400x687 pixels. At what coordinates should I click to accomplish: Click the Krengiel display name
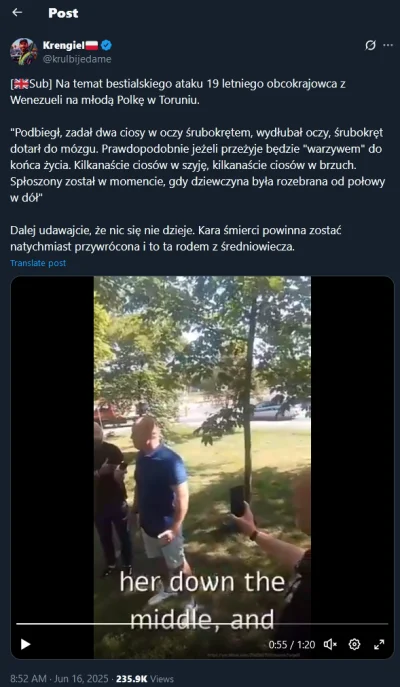point(64,45)
